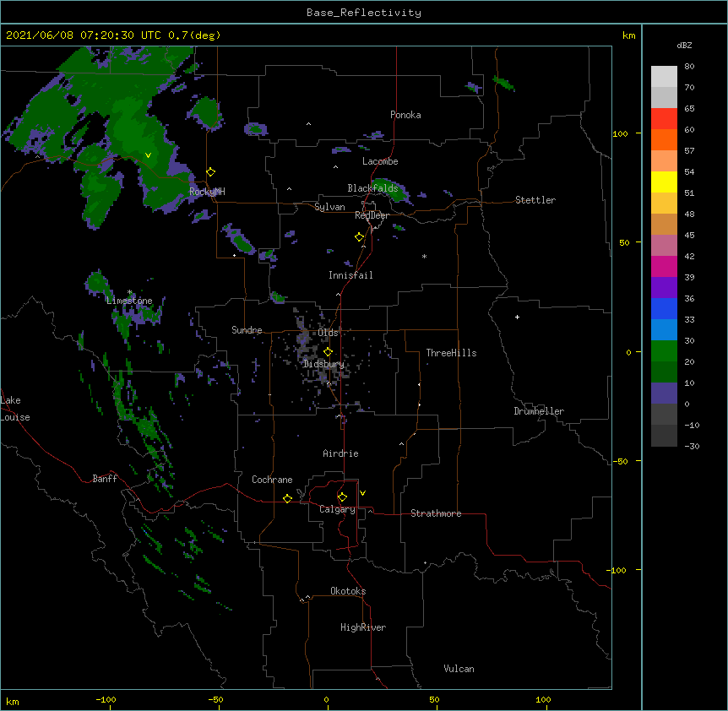Click the HighRiver label
This screenshot has height=711, width=728.
pyautogui.click(x=363, y=627)
